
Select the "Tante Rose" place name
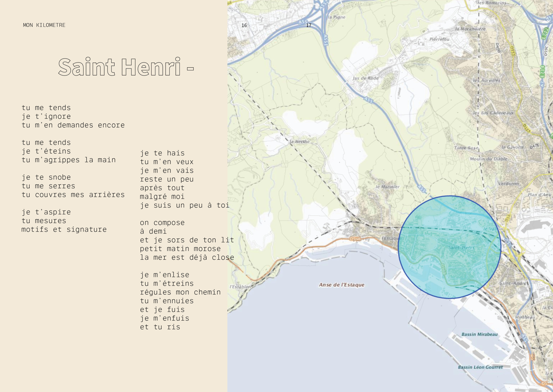tap(466, 148)
